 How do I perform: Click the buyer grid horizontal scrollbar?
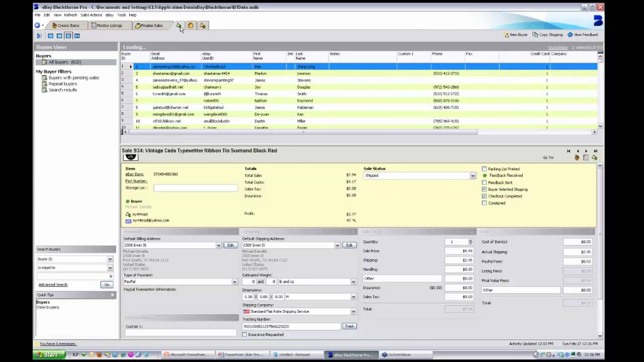pos(302,132)
